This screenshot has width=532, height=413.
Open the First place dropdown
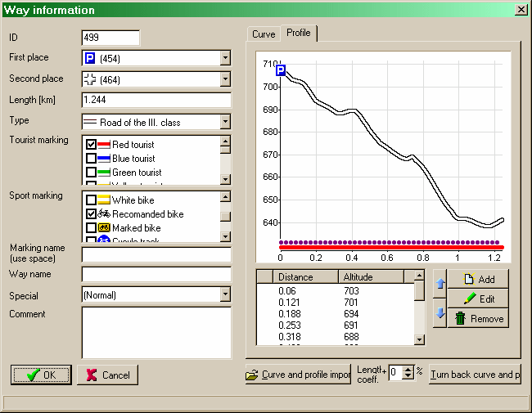(x=225, y=58)
